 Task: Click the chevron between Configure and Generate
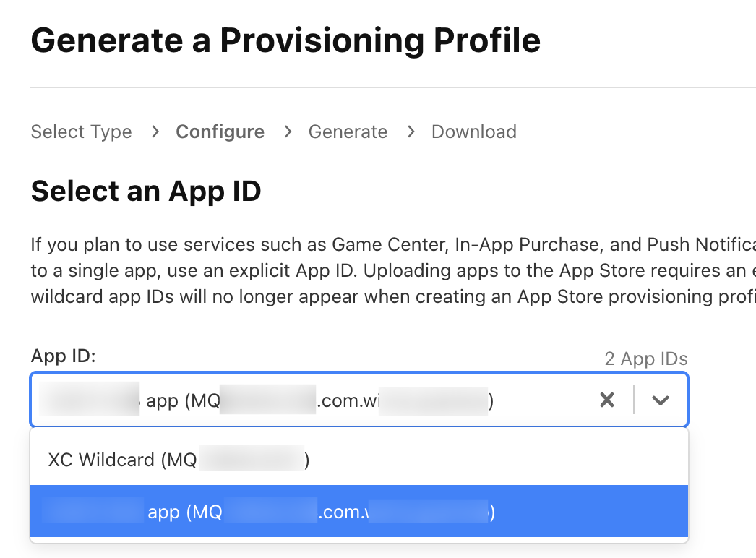coord(287,132)
